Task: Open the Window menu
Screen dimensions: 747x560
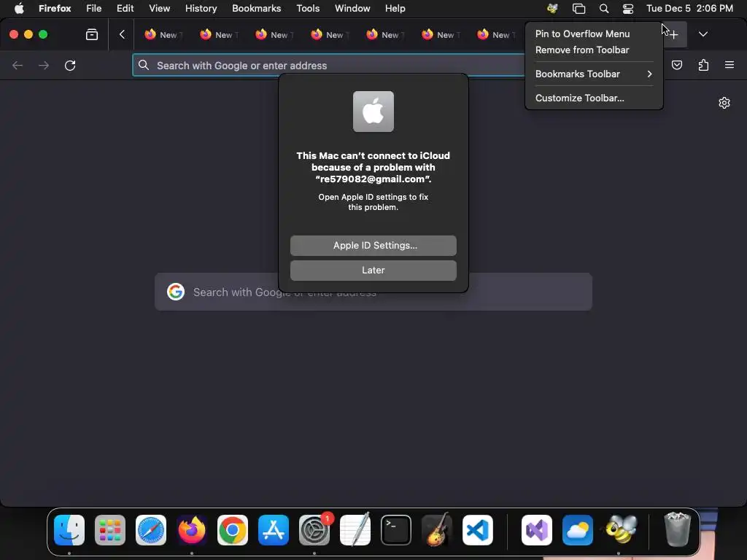Action: tap(352, 8)
